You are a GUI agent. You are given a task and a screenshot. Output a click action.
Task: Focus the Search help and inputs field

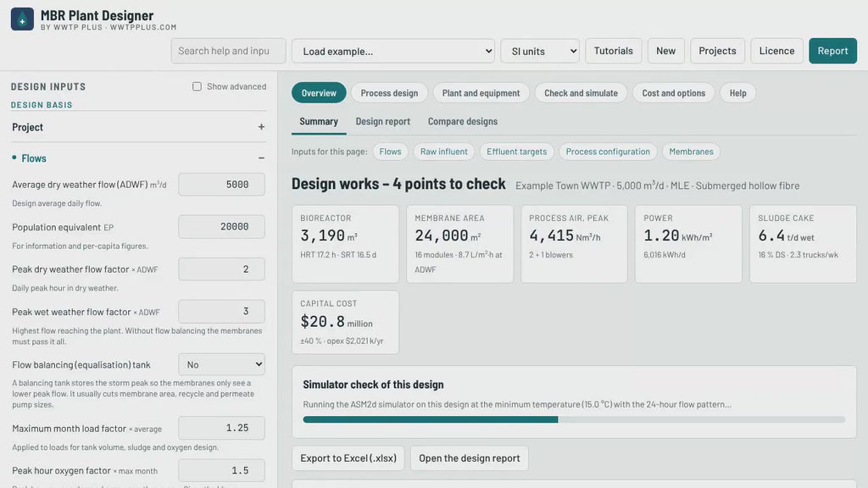click(x=228, y=51)
